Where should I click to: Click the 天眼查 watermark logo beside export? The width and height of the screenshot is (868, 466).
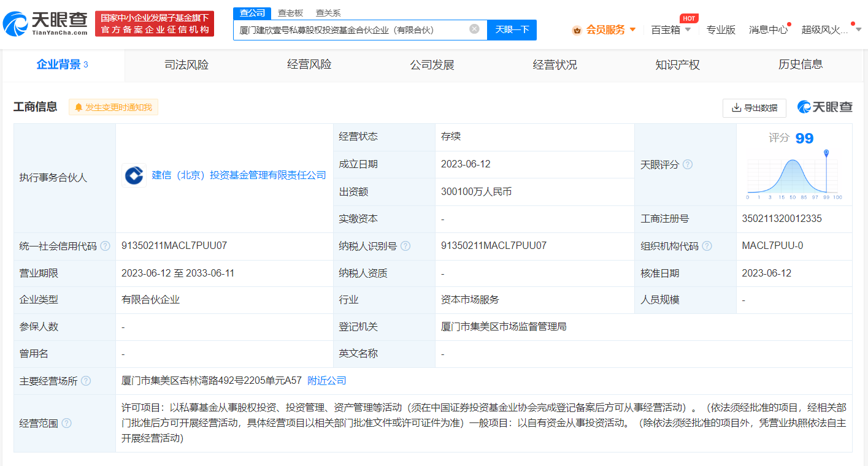click(x=825, y=107)
